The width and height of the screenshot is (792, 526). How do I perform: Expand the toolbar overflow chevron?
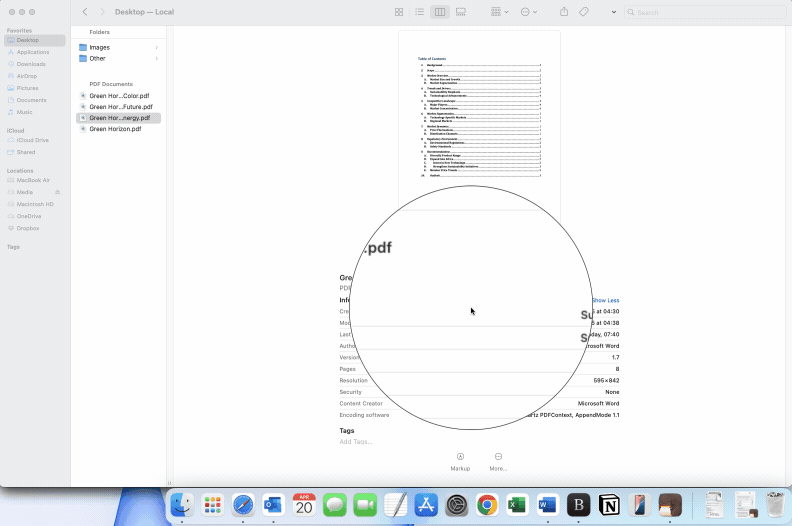tap(614, 12)
